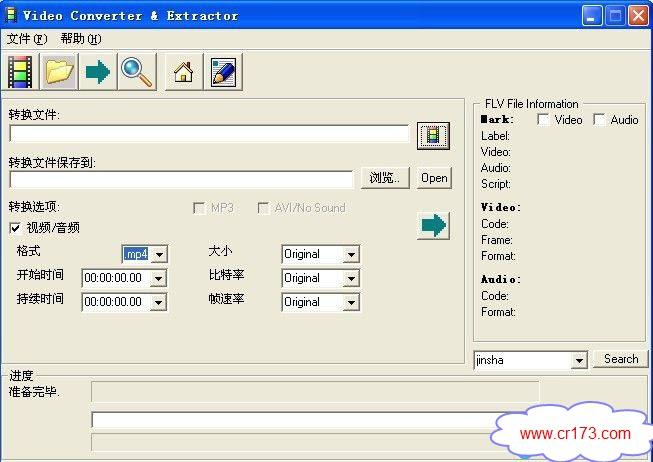
Task: Click the Open button
Action: (x=434, y=178)
